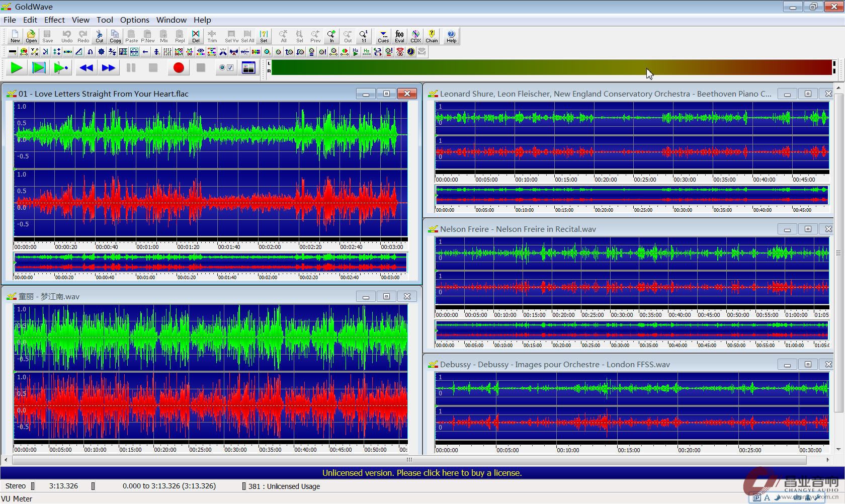Open the Options menu

click(x=134, y=20)
